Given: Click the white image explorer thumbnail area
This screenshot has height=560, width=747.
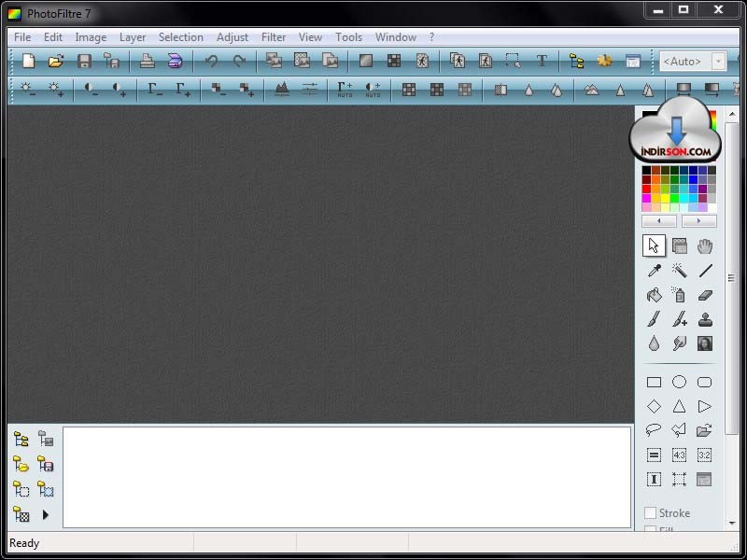Looking at the screenshot, I should (x=346, y=477).
